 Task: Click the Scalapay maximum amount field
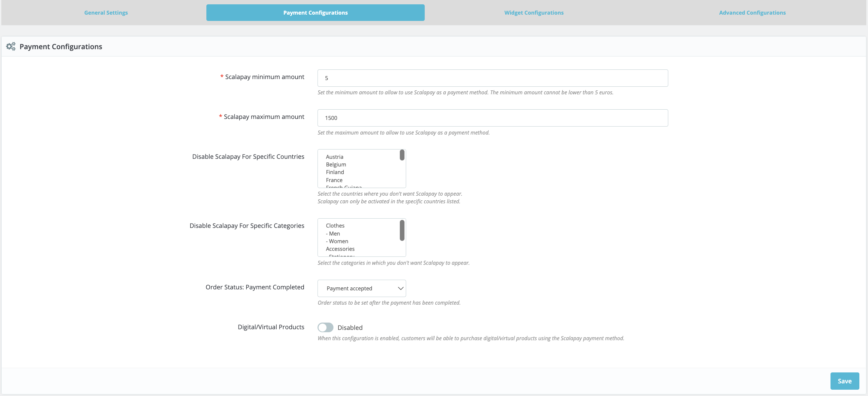[x=492, y=118]
